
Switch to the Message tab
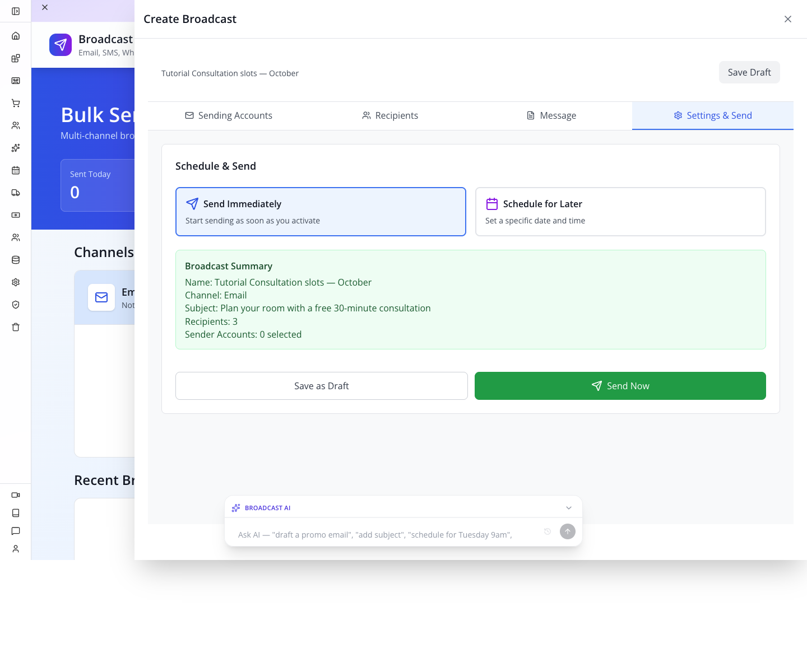pyautogui.click(x=551, y=115)
